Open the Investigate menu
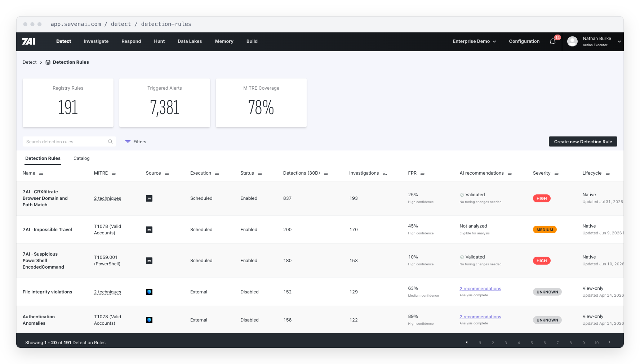This screenshot has width=640, height=364. (x=96, y=41)
